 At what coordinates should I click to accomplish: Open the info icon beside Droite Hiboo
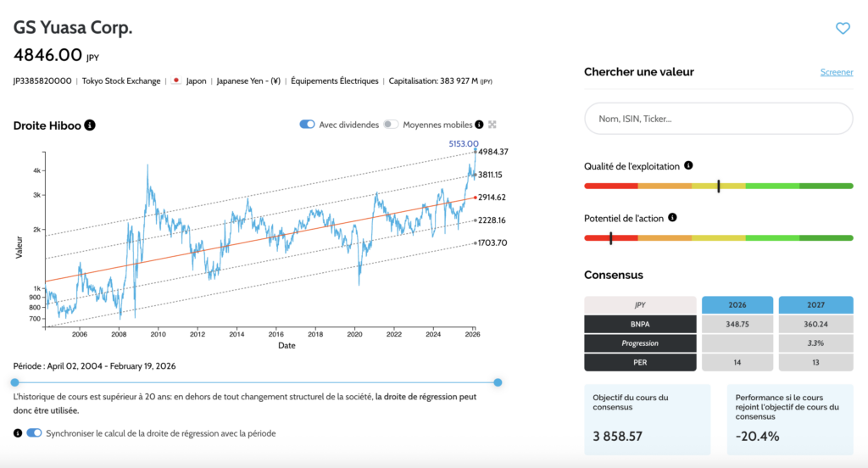90,125
